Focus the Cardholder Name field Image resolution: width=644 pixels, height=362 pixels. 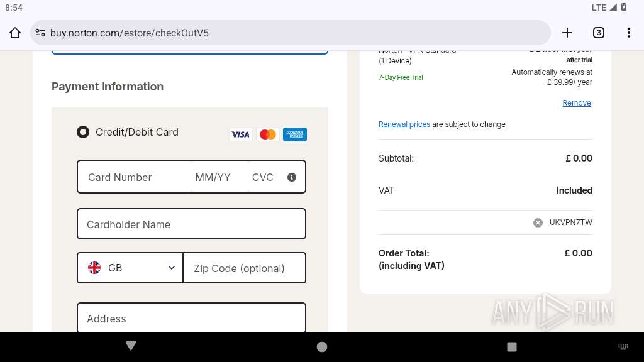[x=191, y=224]
